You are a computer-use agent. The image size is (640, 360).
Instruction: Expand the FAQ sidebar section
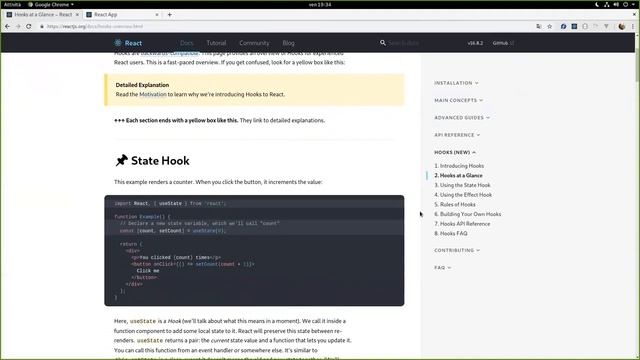click(x=442, y=267)
